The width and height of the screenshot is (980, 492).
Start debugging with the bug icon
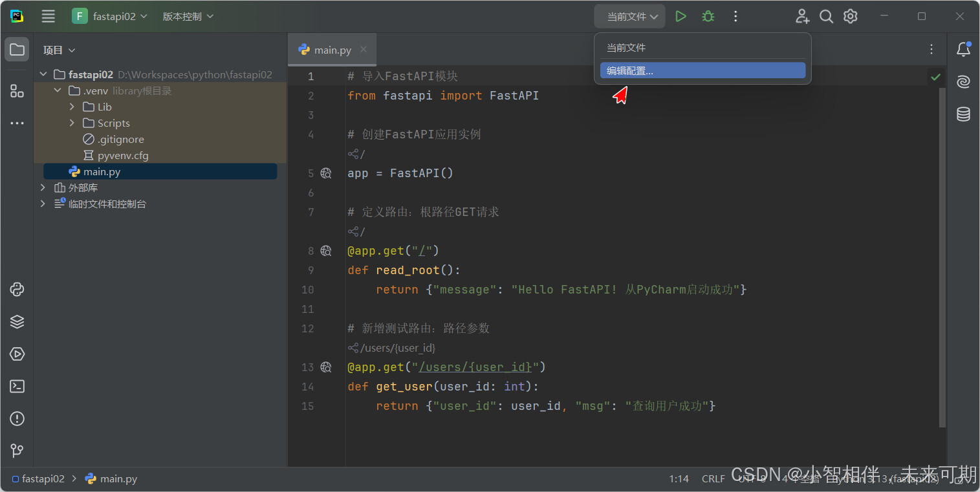708,16
